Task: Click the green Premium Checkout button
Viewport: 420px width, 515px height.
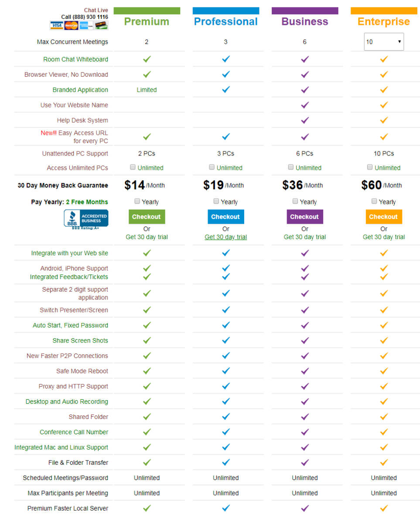Action: tap(147, 217)
